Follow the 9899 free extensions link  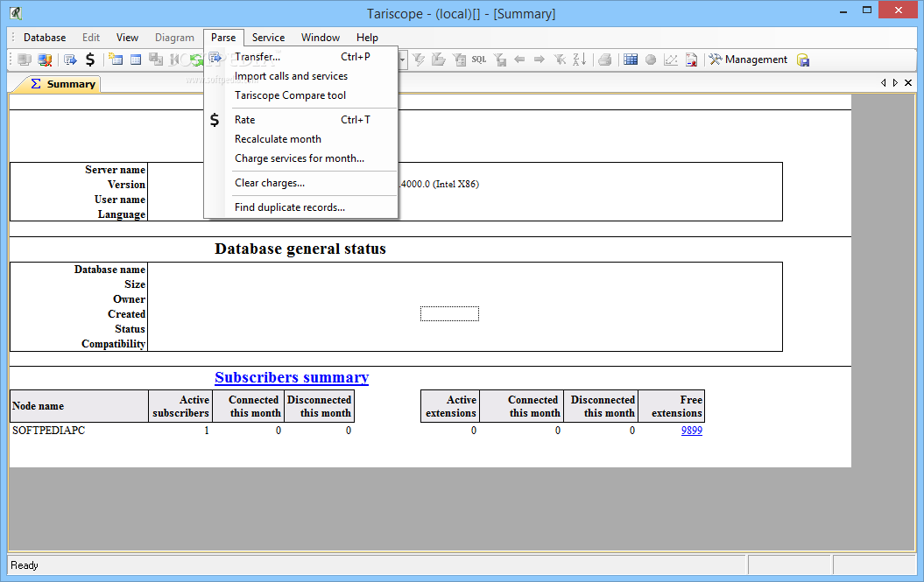click(692, 430)
